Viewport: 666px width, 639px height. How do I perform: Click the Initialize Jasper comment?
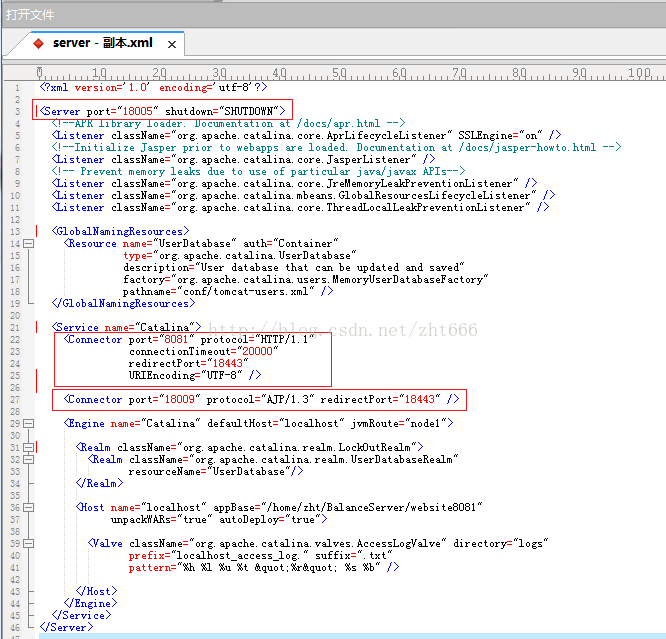[x=336, y=147]
